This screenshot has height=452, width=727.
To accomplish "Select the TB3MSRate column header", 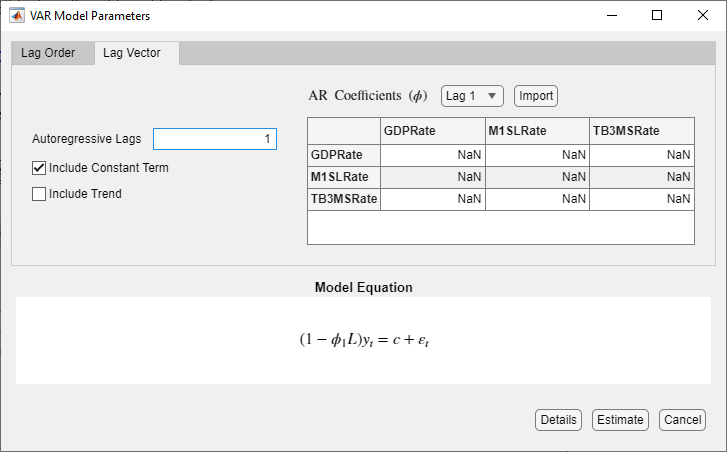I will (641, 131).
